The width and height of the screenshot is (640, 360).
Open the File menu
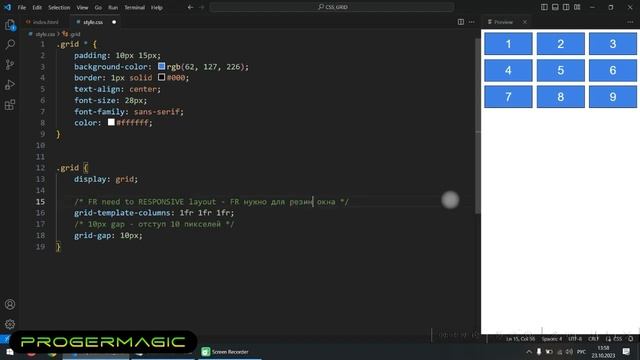pos(22,7)
